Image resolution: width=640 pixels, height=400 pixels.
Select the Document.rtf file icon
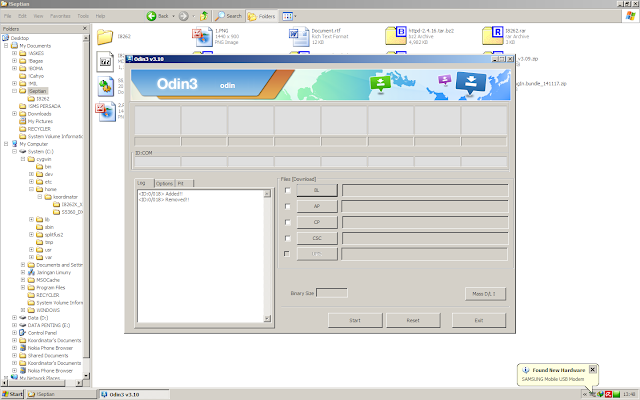299,37
